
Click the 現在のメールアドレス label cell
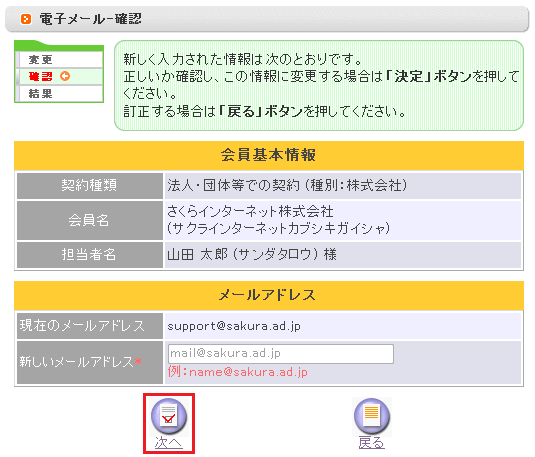90,326
